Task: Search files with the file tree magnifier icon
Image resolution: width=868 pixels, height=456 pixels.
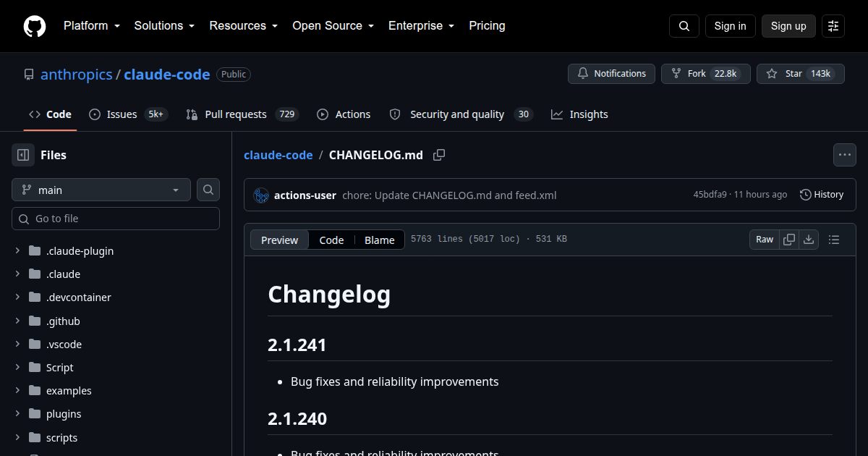Action: point(208,190)
